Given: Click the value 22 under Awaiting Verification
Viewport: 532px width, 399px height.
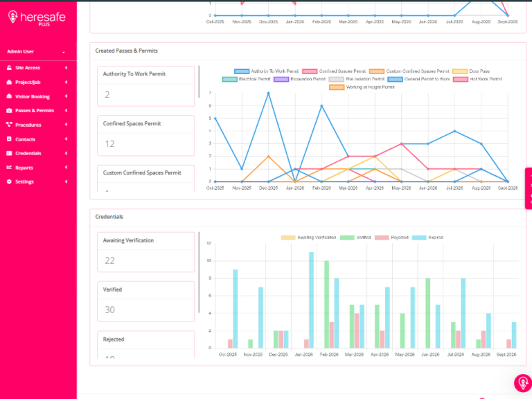Looking at the screenshot, I should pos(109,260).
